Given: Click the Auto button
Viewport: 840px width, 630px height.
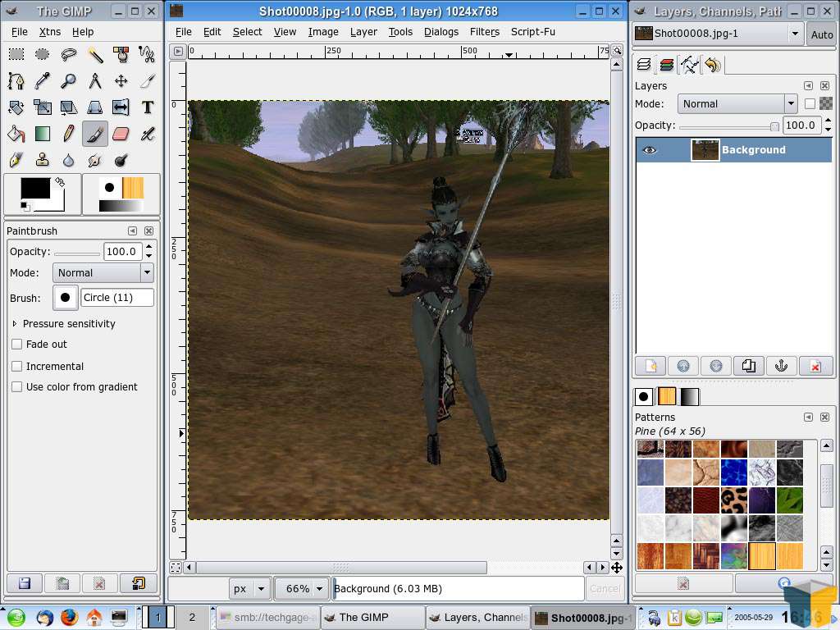Looking at the screenshot, I should pyautogui.click(x=821, y=34).
